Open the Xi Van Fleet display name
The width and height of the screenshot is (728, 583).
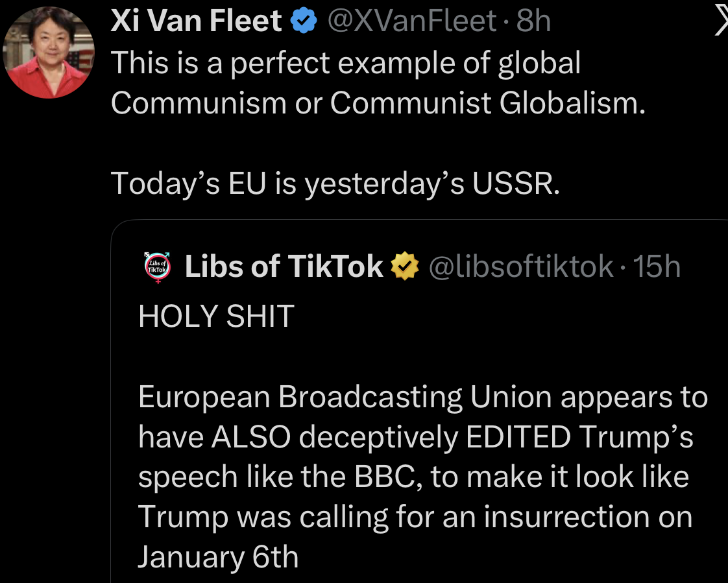pyautogui.click(x=196, y=22)
